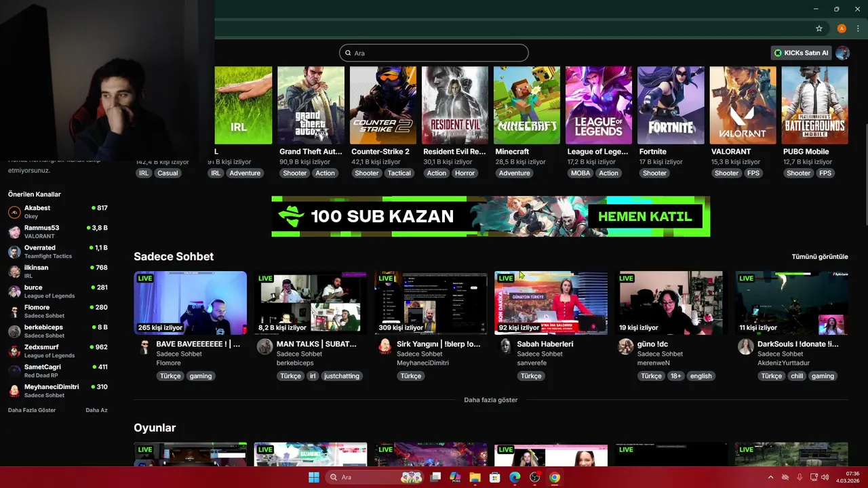Open the Windows Start menu
Screen dimensions: 868x488
[x=314, y=477]
